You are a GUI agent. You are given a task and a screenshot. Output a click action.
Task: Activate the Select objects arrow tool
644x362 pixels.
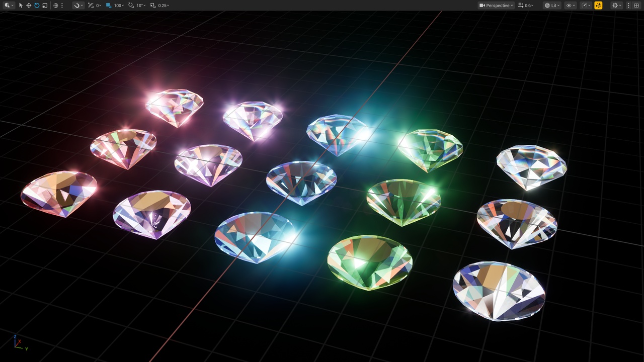21,6
